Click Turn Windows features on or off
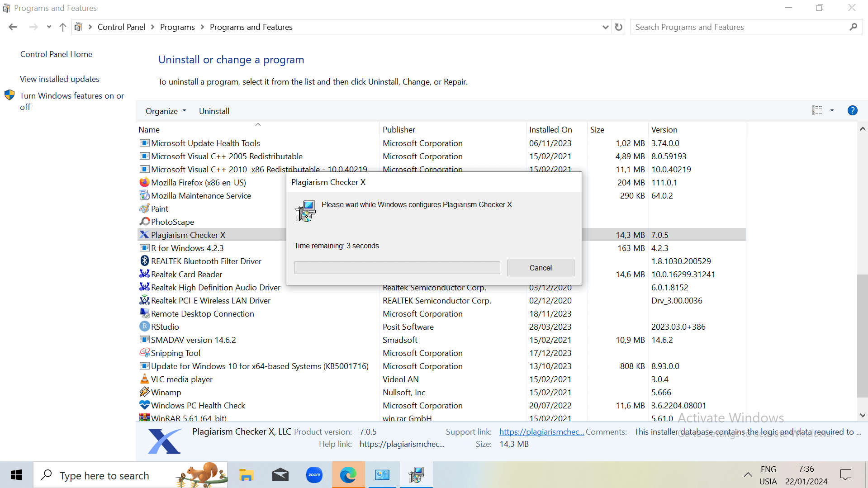 72,101
